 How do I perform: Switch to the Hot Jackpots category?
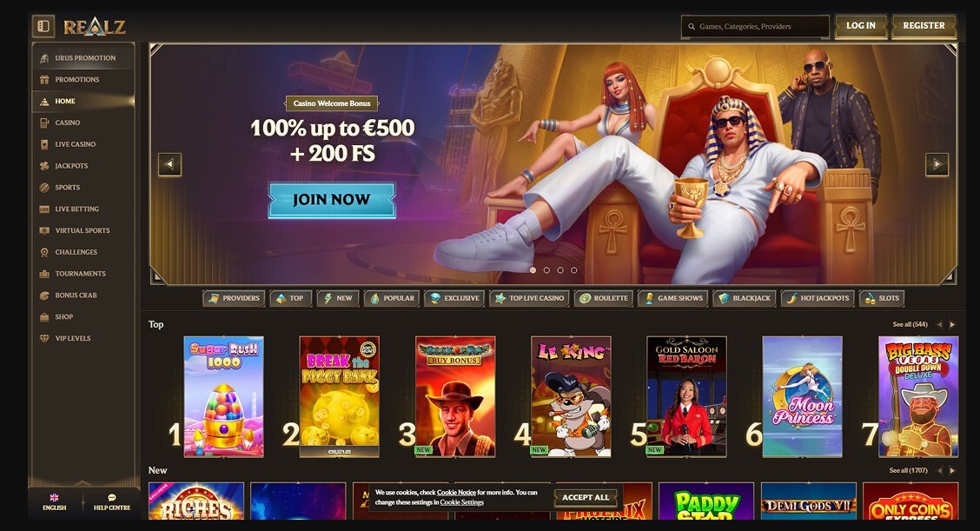tap(818, 298)
